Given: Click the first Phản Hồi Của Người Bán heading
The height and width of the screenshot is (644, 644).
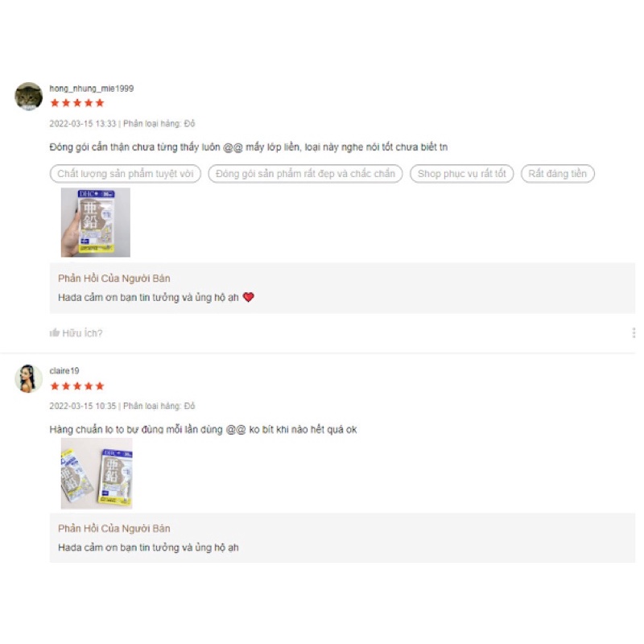Looking at the screenshot, I should [114, 279].
